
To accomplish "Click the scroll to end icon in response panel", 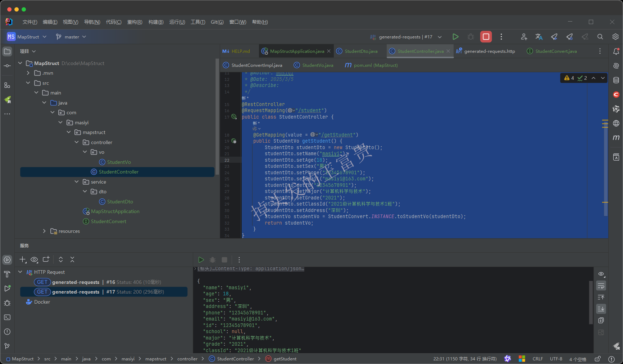I will pyautogui.click(x=601, y=309).
